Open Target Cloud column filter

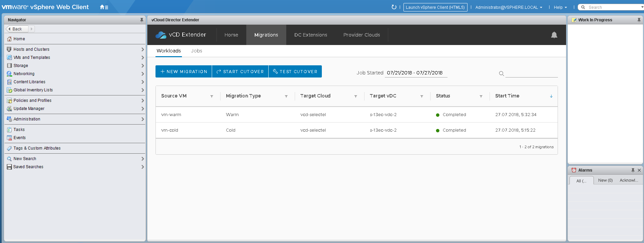coord(356,96)
